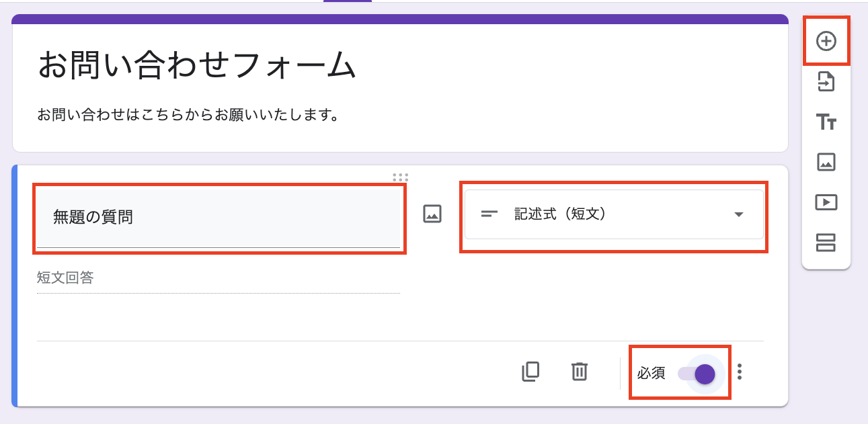Image resolution: width=868 pixels, height=424 pixels.
Task: Insert an image into the question
Action: (x=432, y=214)
